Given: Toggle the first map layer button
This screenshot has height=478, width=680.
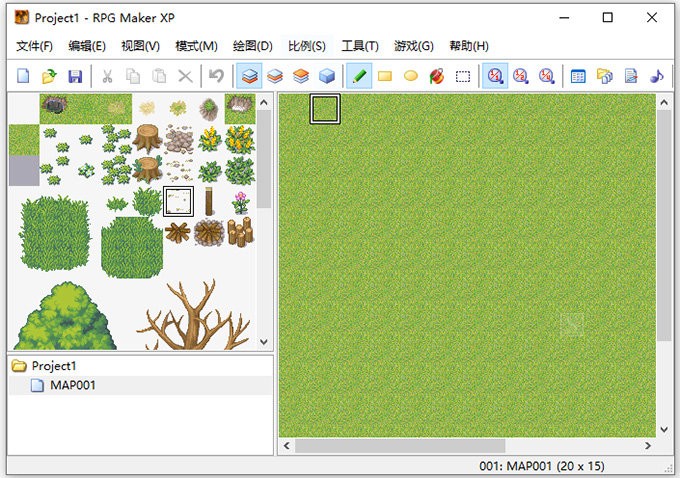Looking at the screenshot, I should 248,76.
